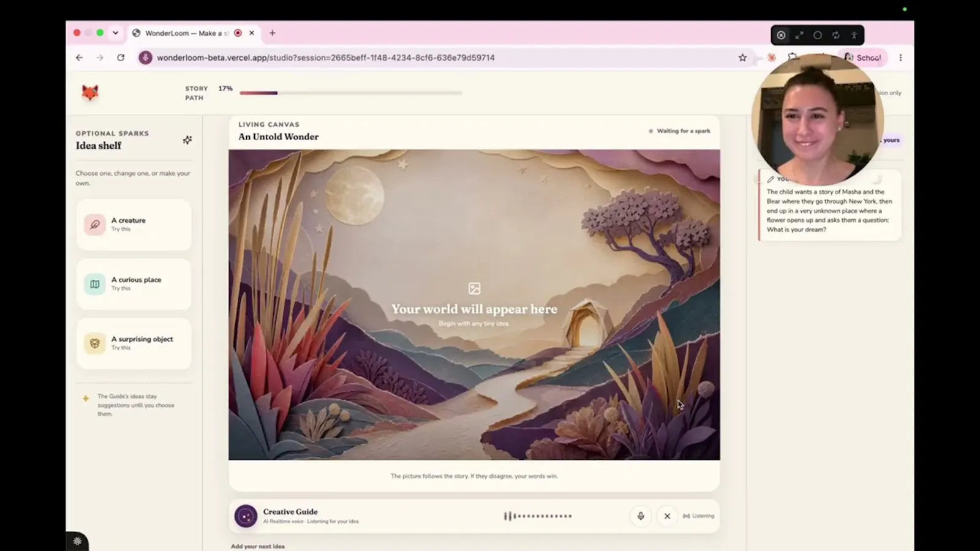
Task: Click the Story Path progress bar
Action: pos(350,93)
